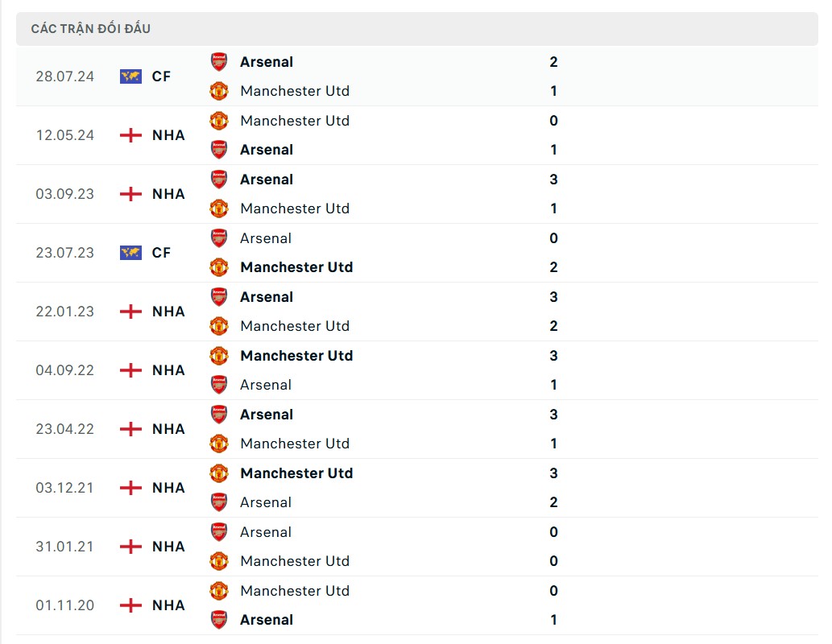Click England flag icon for 12.05.24 match
Screen dimensions: 832x644
pyautogui.click(x=130, y=135)
